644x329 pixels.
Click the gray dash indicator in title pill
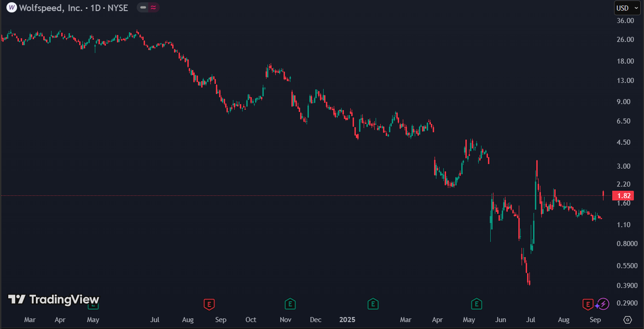[143, 7]
